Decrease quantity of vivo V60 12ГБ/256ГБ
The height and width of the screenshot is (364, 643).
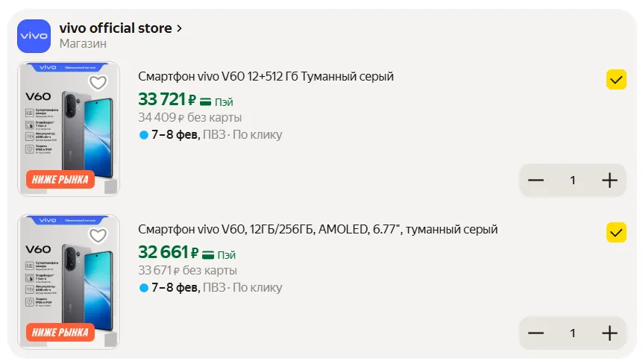click(536, 333)
